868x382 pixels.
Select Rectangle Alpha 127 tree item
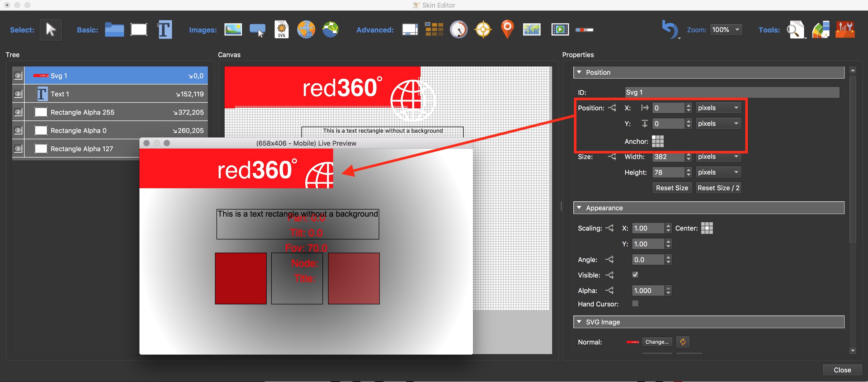click(82, 148)
